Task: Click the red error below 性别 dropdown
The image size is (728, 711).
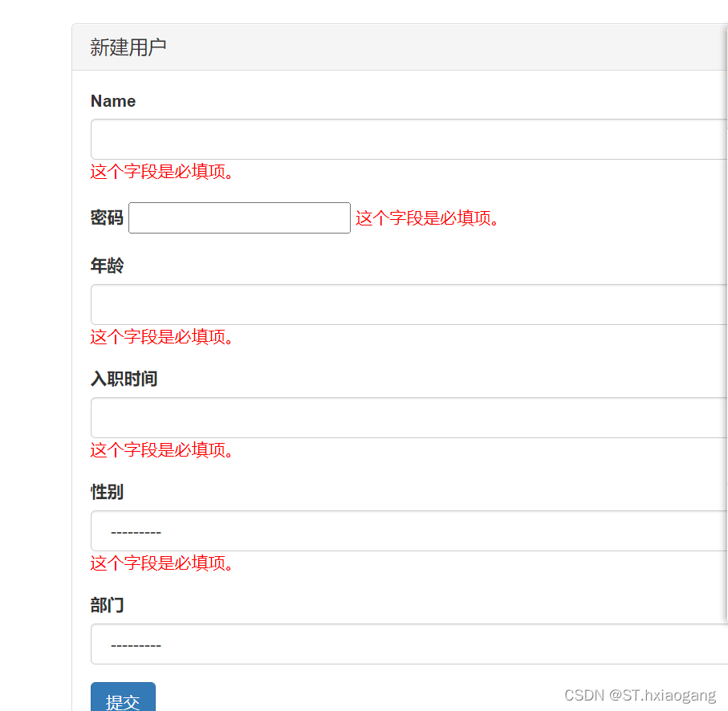Action: pos(162,563)
